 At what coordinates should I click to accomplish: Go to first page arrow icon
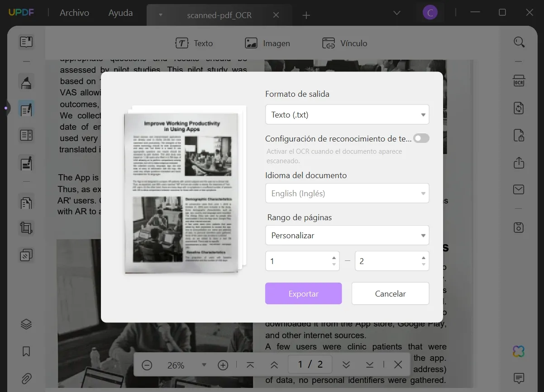click(250, 365)
